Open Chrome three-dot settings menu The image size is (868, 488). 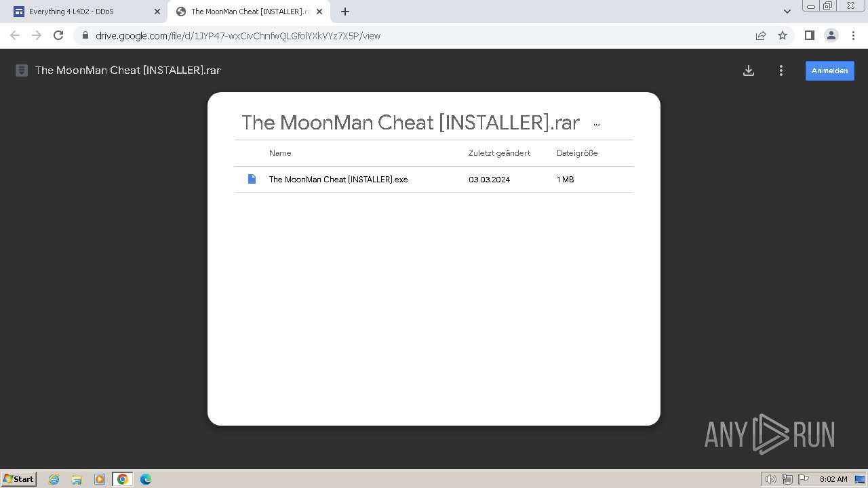[x=853, y=35]
